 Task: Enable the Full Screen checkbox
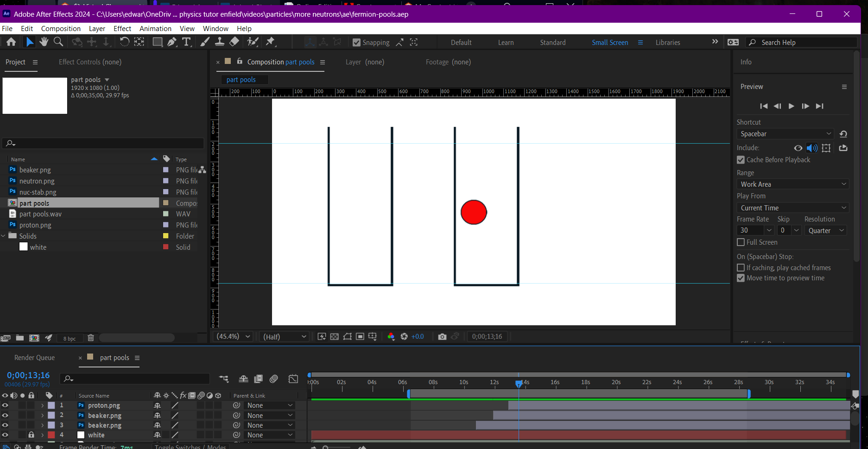pyautogui.click(x=741, y=242)
